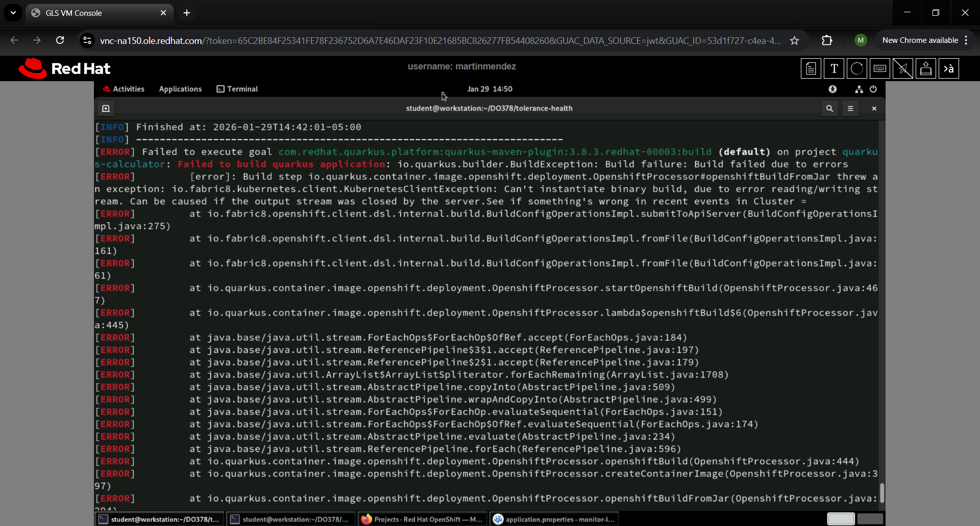
Task: Click the 'username: martinmendez' label
Action: (x=461, y=66)
